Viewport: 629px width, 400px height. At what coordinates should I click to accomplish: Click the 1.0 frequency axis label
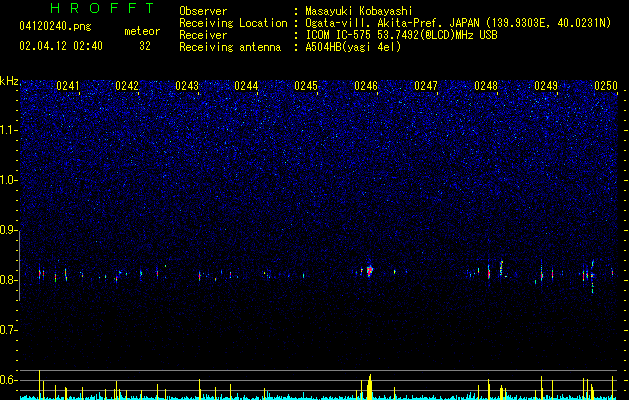[8, 180]
